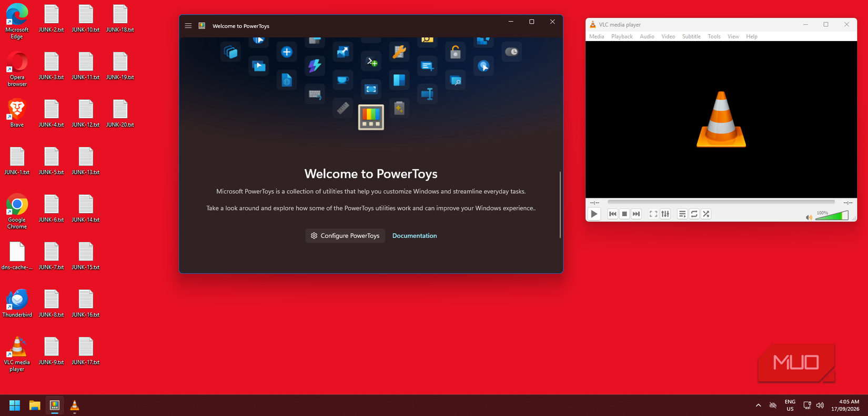Open the PowerToys Documentation link
Viewport: 868px width, 416px height.
click(415, 236)
